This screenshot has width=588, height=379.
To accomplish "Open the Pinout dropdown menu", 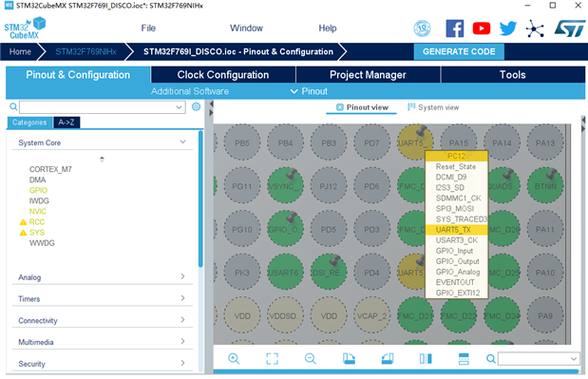I will coord(309,91).
